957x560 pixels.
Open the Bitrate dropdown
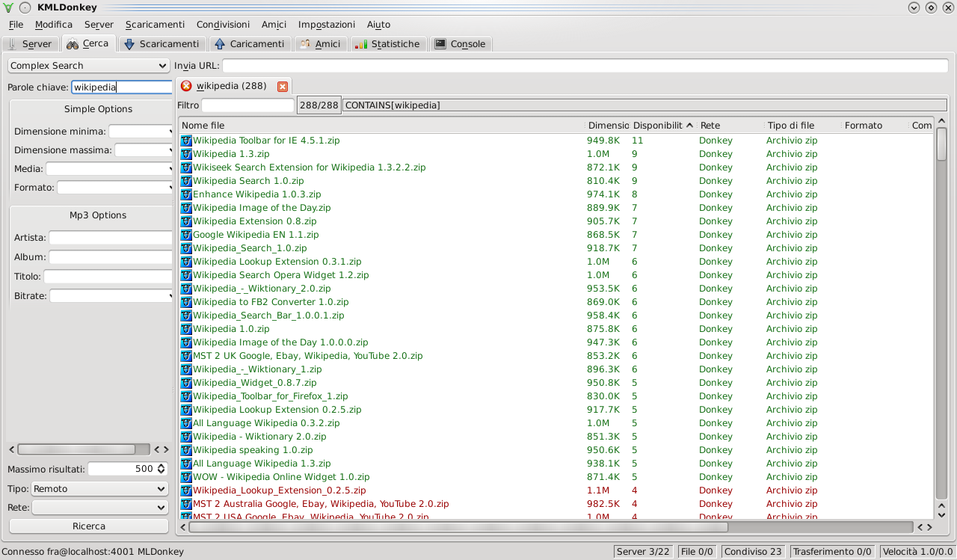pos(111,296)
